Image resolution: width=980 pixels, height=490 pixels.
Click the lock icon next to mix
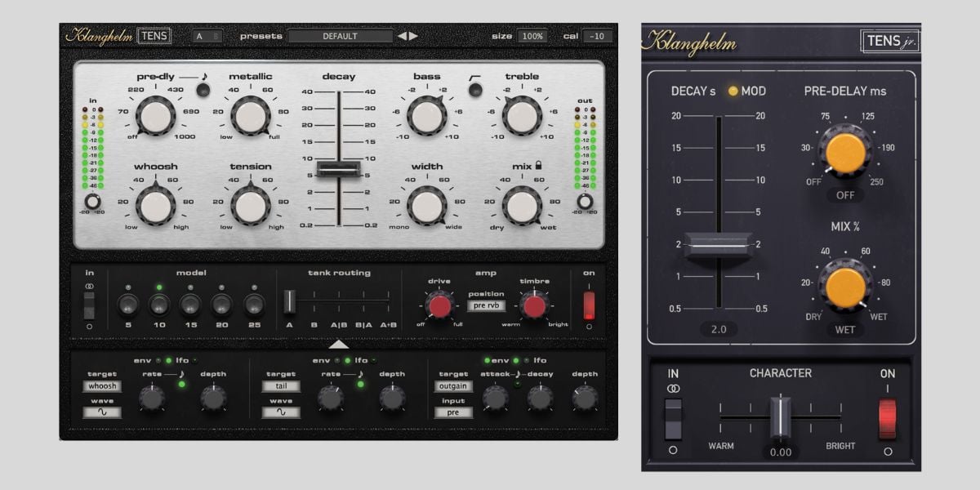(x=539, y=166)
